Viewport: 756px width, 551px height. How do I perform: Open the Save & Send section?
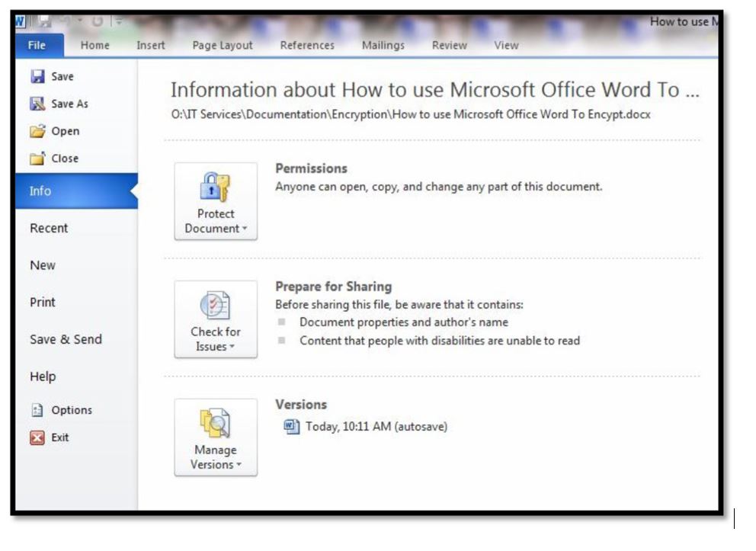(x=66, y=340)
